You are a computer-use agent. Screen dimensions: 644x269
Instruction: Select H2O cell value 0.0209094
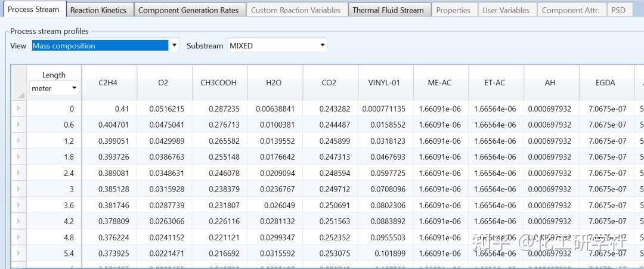click(275, 173)
